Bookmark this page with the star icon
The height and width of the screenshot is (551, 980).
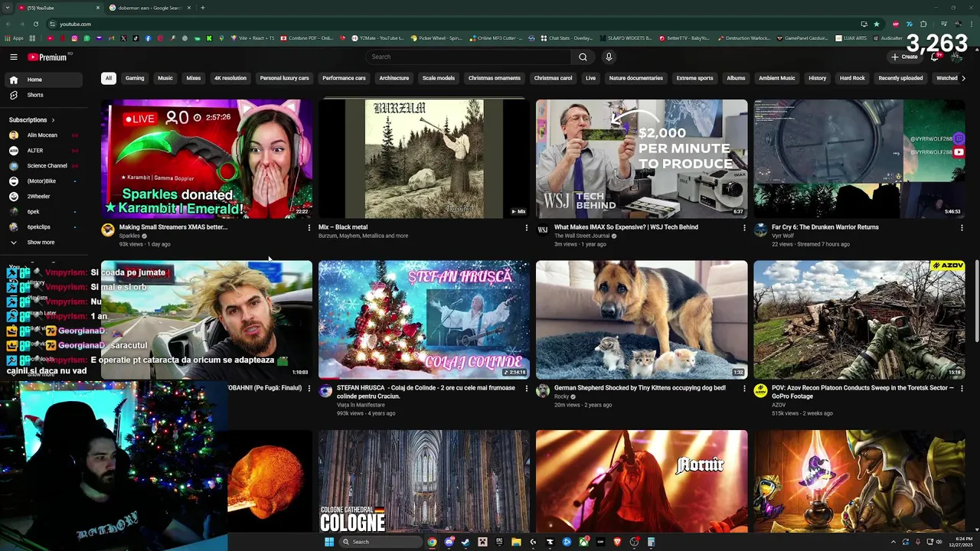pos(877,24)
